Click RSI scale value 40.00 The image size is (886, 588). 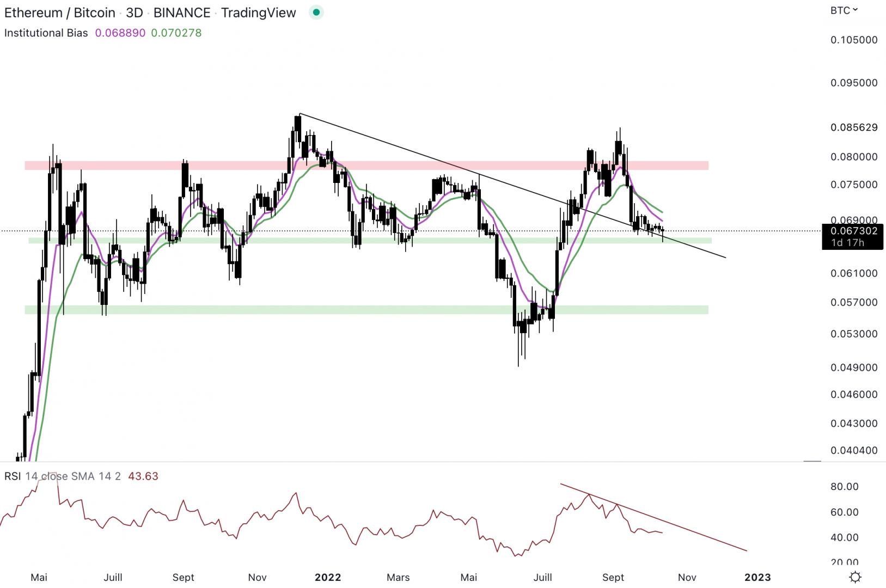click(845, 537)
